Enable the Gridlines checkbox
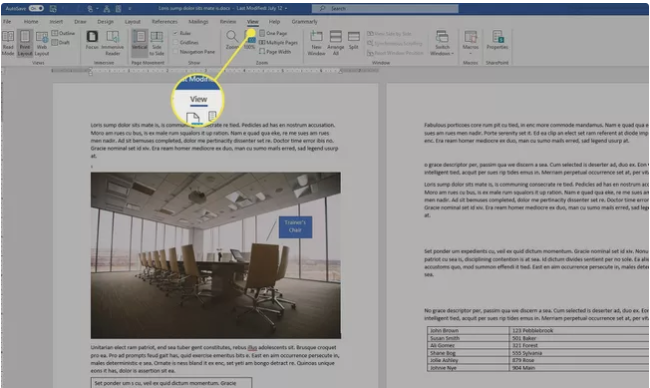This screenshot has width=650, height=388. coord(186,42)
